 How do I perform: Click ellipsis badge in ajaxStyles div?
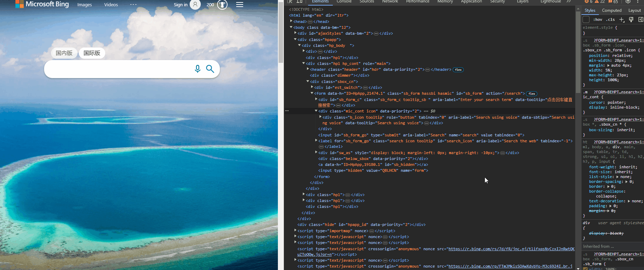[x=376, y=34]
